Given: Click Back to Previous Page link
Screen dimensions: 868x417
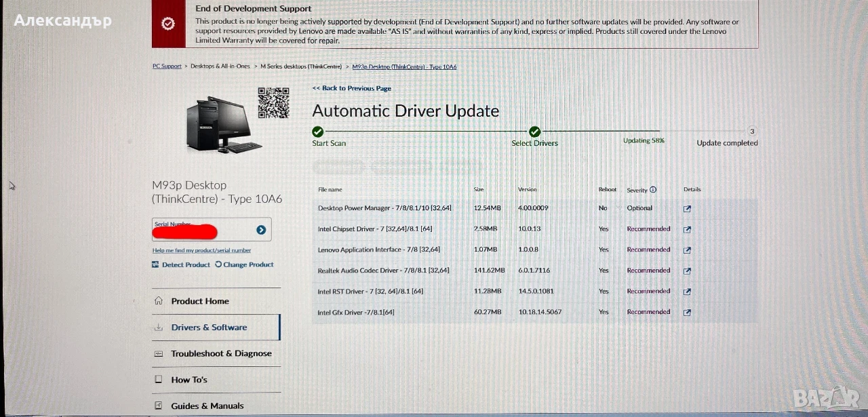Looking at the screenshot, I should coord(351,88).
